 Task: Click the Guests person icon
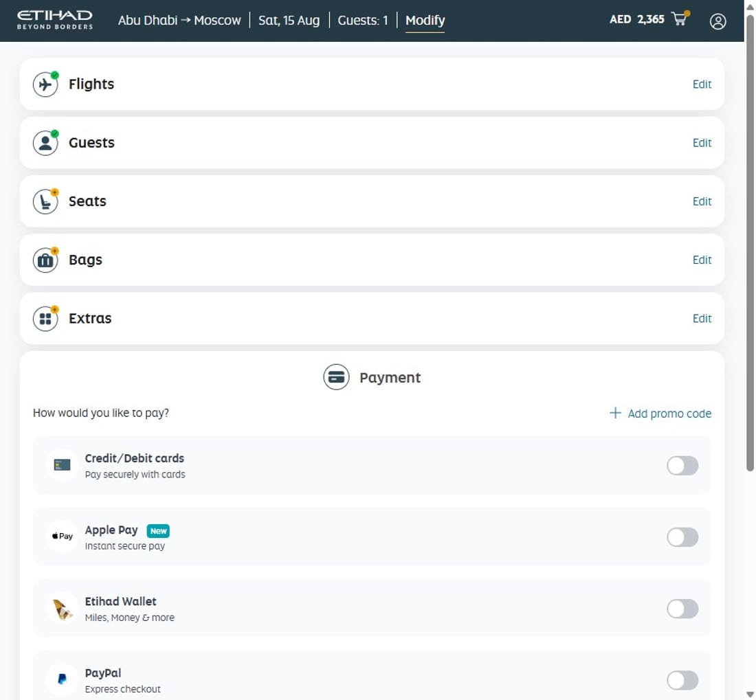click(45, 143)
